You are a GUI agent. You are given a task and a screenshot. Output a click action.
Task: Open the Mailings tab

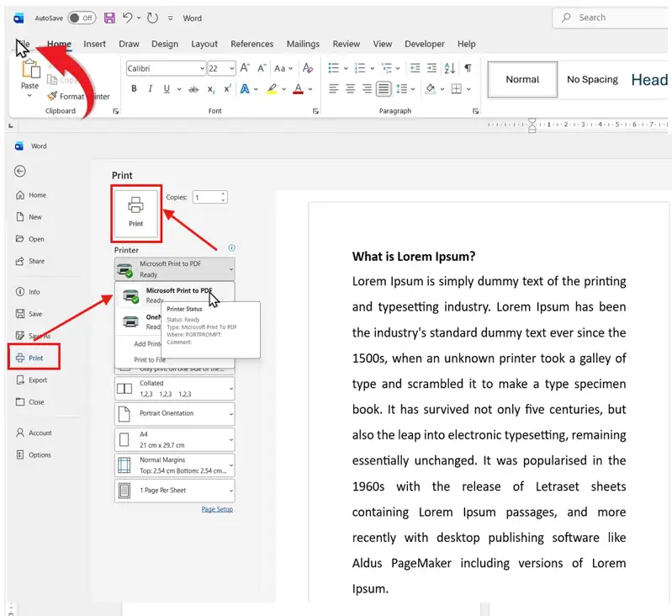[303, 44]
